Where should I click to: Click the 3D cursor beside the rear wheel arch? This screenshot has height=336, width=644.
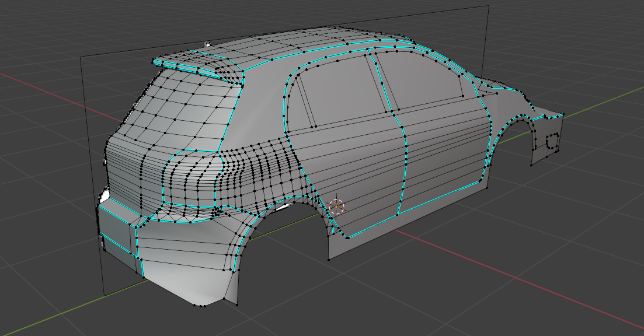(337, 206)
